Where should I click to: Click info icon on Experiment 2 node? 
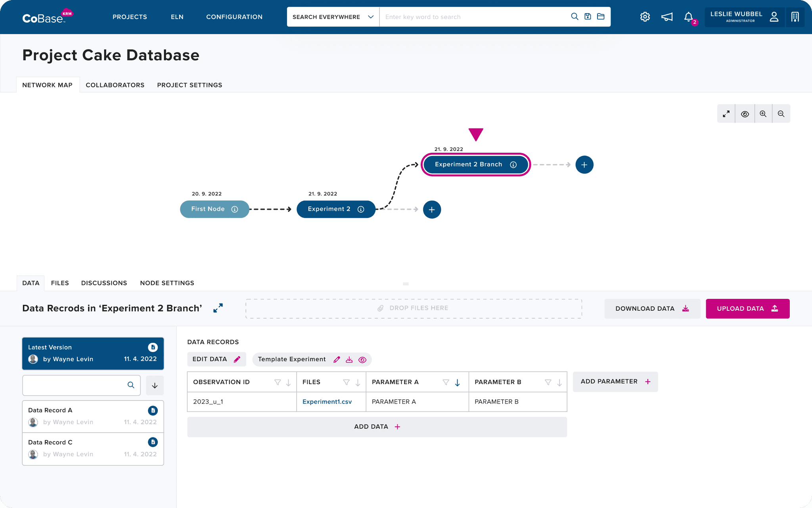pyautogui.click(x=361, y=209)
